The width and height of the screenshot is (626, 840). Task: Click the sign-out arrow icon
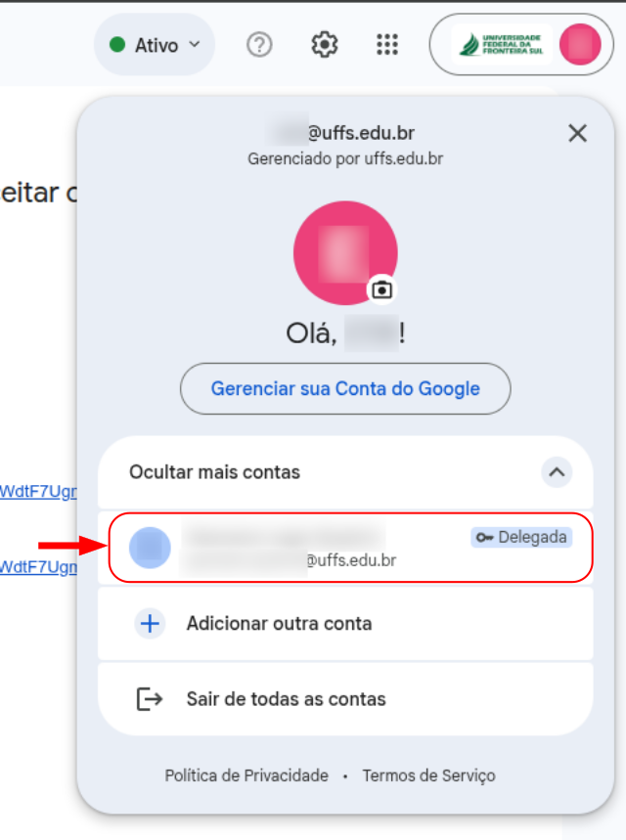[150, 699]
